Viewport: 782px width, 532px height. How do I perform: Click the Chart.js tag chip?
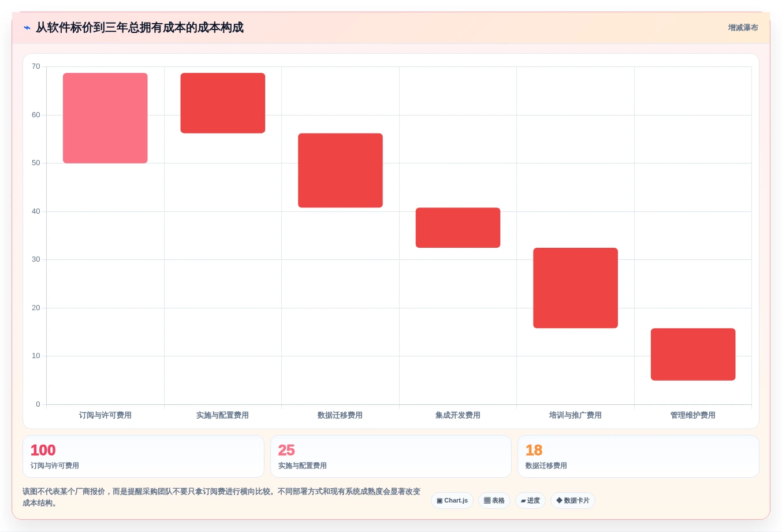click(452, 501)
